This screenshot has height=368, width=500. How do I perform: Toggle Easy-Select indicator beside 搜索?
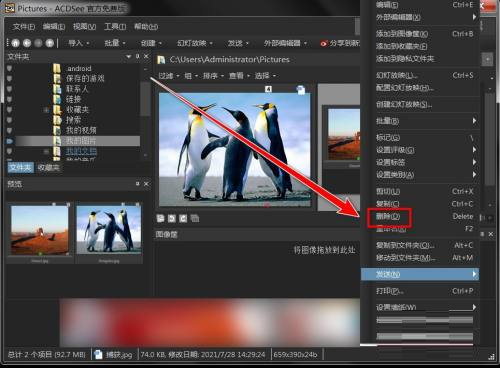pos(9,120)
